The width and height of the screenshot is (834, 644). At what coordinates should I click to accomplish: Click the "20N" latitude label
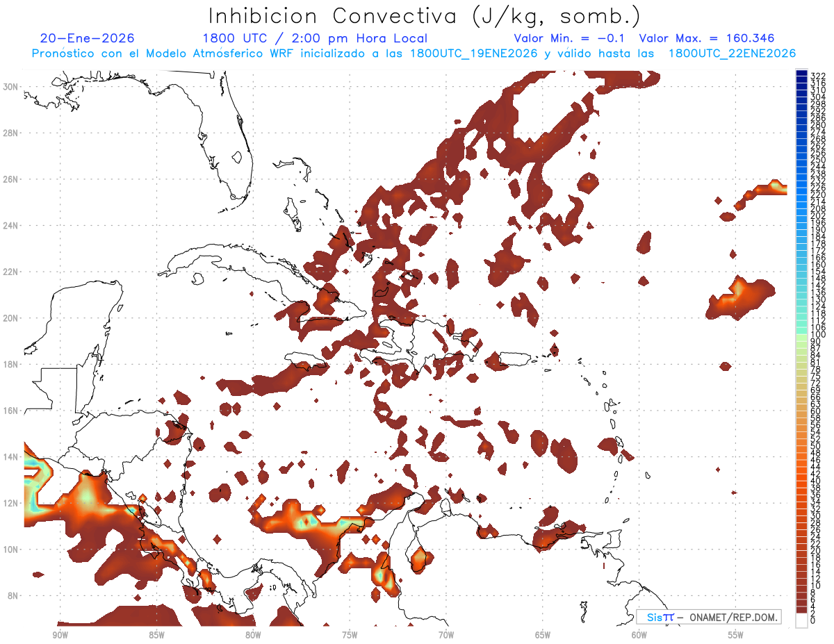12,317
